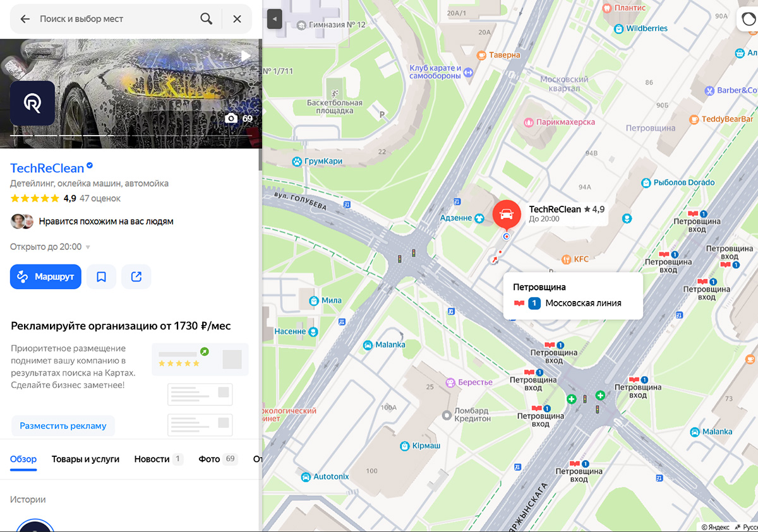Clear search with the X icon
The height and width of the screenshot is (532, 758).
(x=237, y=19)
